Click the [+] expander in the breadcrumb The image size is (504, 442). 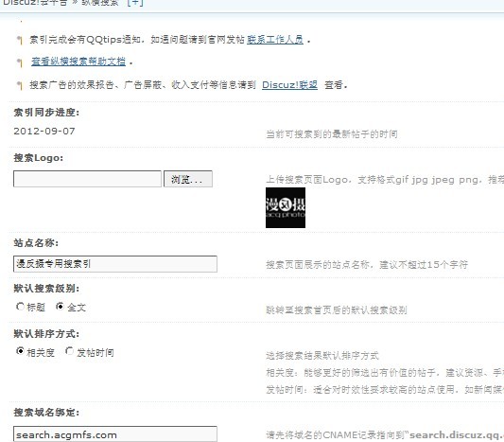135,3
